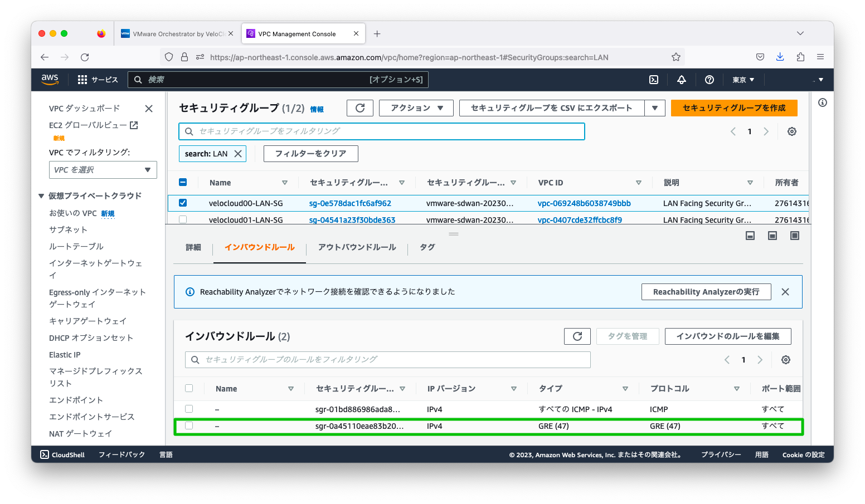The image size is (865, 504).
Task: Open Firefox downloads panel
Action: [780, 57]
